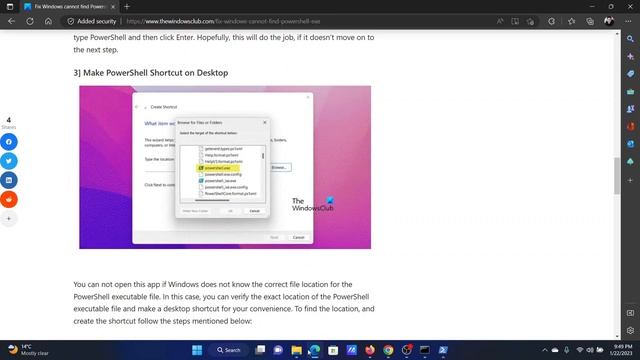Image resolution: width=640 pixels, height=360 pixels.
Task: Open the browser Extensions icon
Action: [551, 21]
